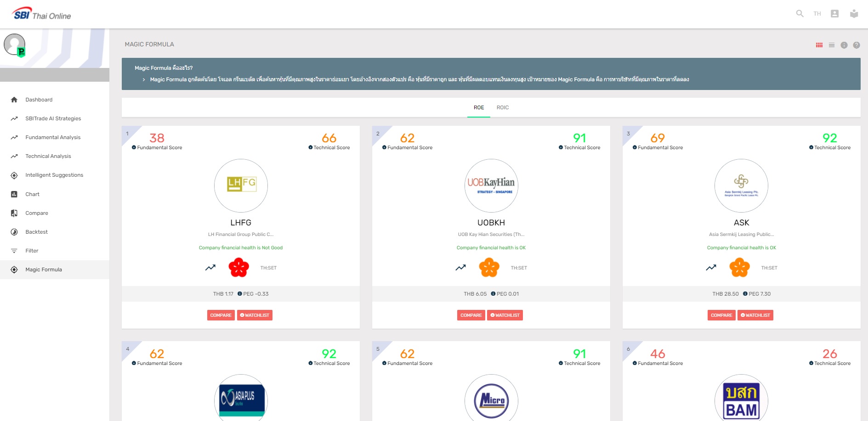868x421 pixels.
Task: Click ASK Fundamental Score info icon
Action: coord(635,147)
